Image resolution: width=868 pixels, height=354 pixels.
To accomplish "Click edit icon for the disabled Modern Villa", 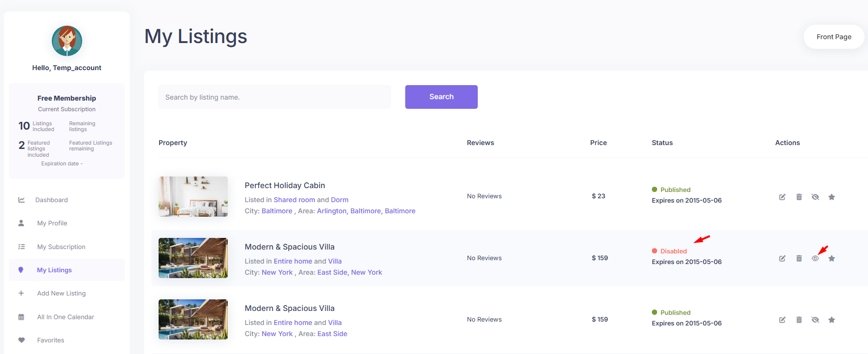I will (x=782, y=258).
